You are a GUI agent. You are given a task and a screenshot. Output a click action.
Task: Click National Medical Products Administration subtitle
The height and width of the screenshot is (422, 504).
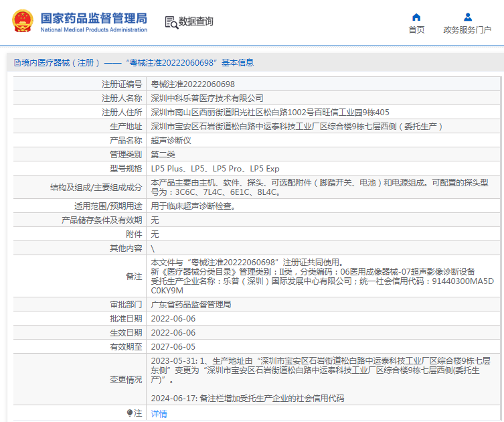click(94, 29)
